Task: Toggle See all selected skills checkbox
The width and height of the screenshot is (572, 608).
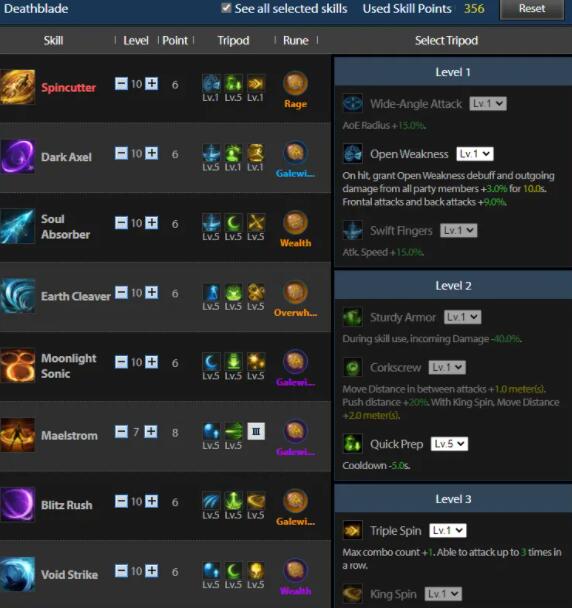Action: [226, 8]
